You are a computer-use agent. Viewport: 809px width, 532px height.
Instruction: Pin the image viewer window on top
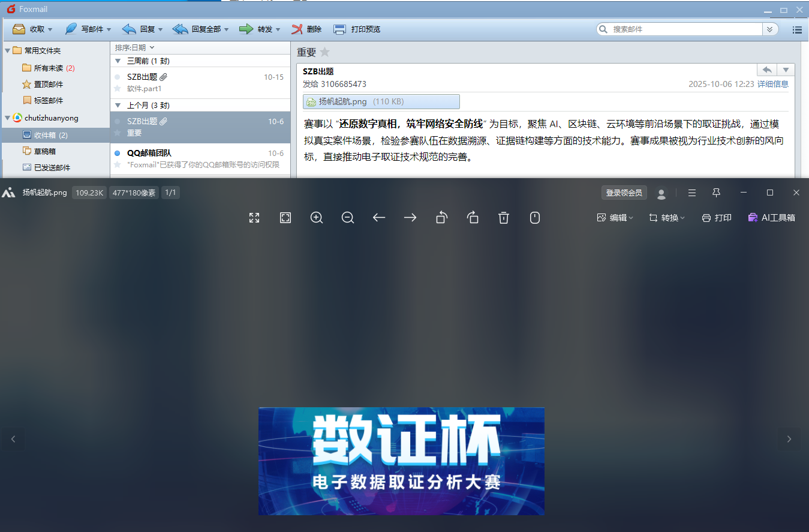(x=716, y=193)
